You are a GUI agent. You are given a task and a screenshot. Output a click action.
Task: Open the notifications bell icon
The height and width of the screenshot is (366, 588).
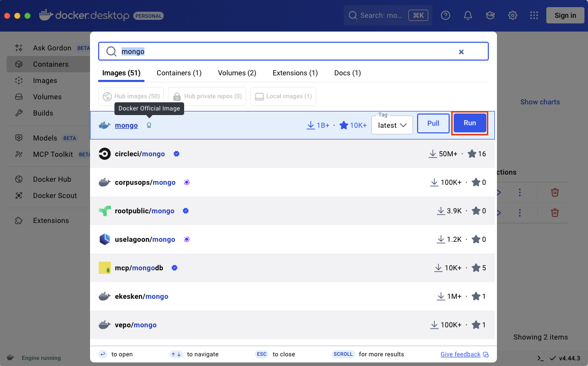[x=467, y=15]
